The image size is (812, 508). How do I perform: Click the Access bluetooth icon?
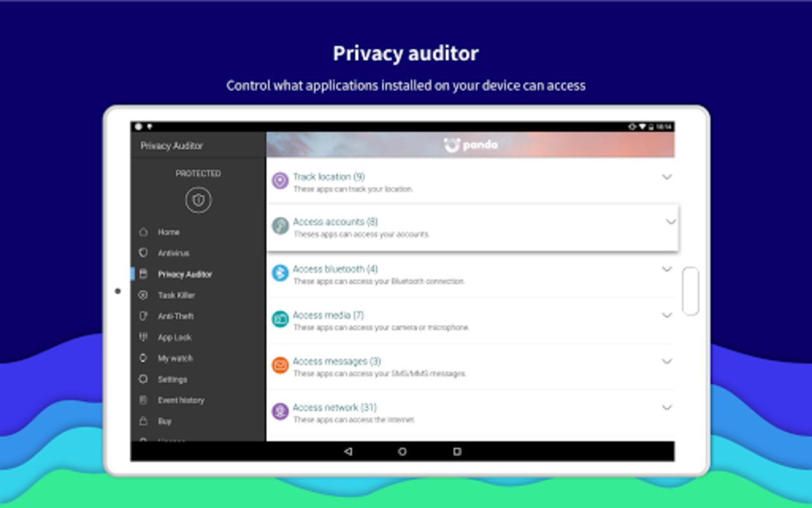coord(280,273)
